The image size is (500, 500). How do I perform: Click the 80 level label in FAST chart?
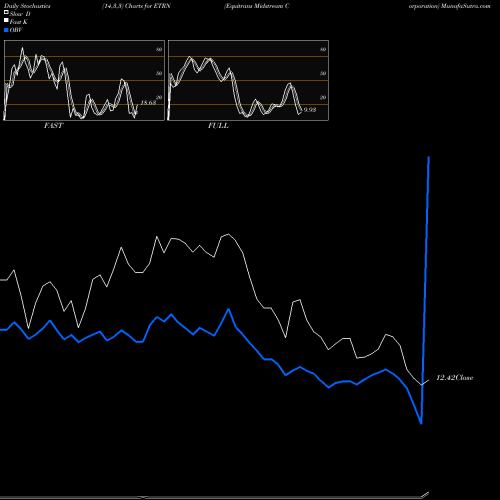(x=159, y=49)
